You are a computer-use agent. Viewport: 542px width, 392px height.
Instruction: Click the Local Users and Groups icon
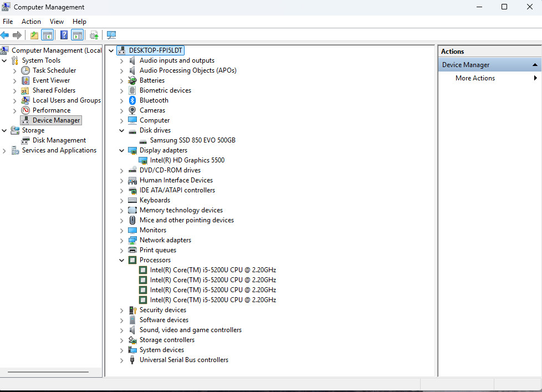point(25,100)
